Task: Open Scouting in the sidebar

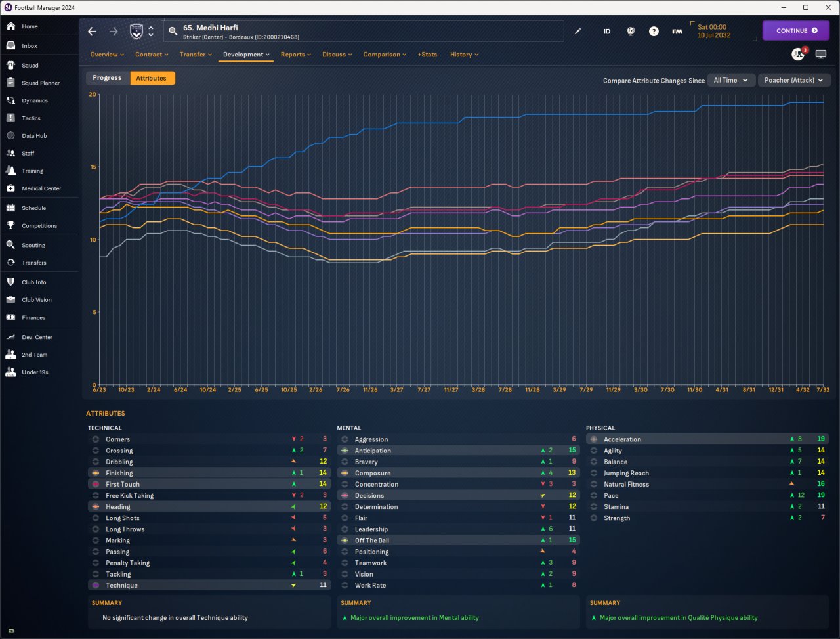Action: [33, 246]
